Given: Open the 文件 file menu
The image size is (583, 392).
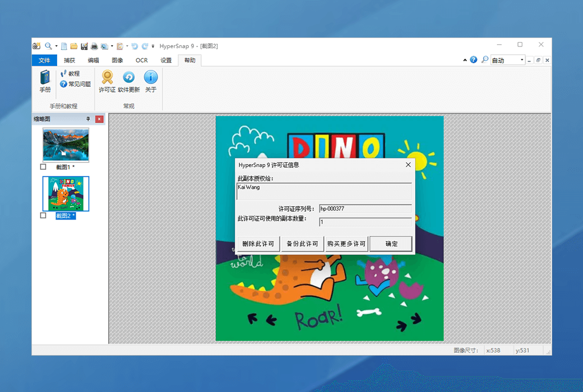Looking at the screenshot, I should point(44,60).
